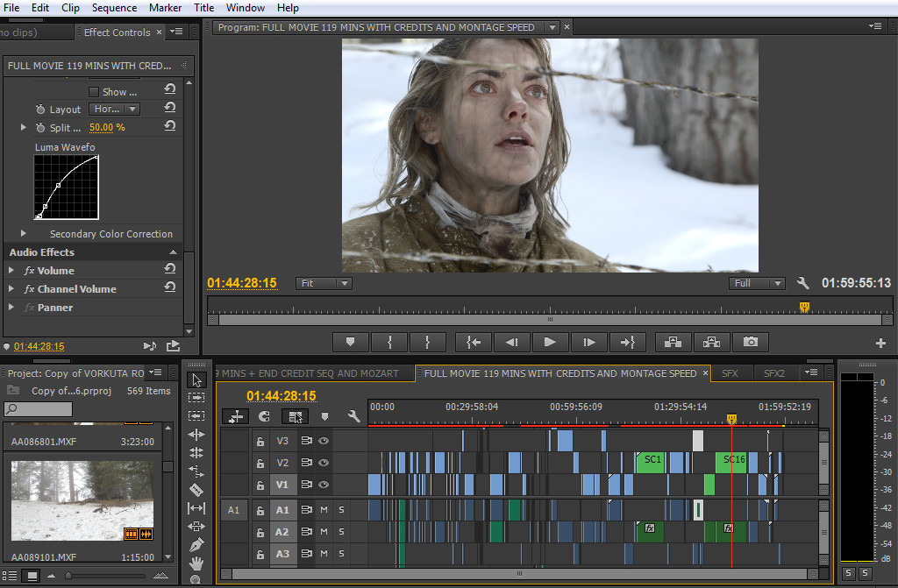Click the Program monitor playhead marker
Viewport: 898px width, 588px height.
click(x=804, y=308)
